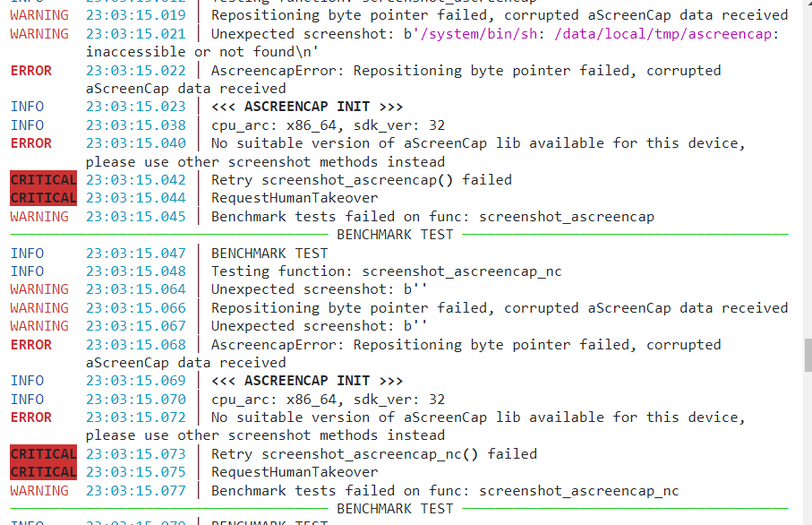
Task: Click "Retry screenshot_ascreencap_nc() failed" message
Action: [374, 454]
